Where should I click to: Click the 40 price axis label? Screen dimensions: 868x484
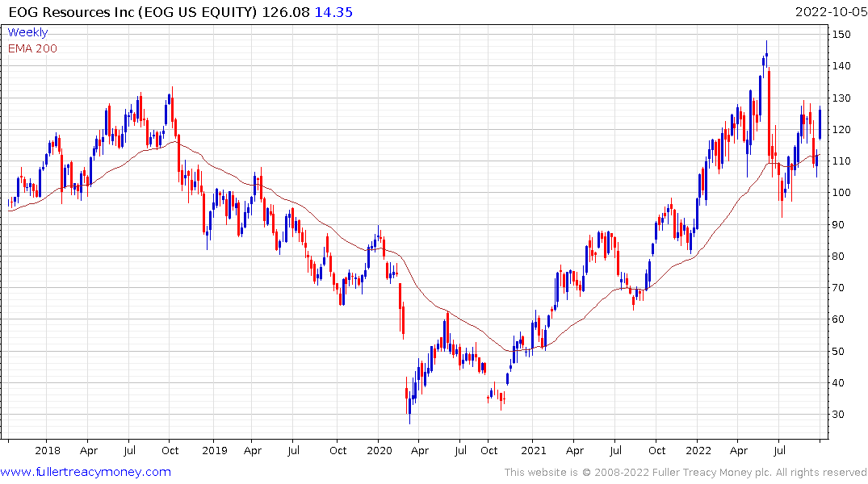[838, 383]
